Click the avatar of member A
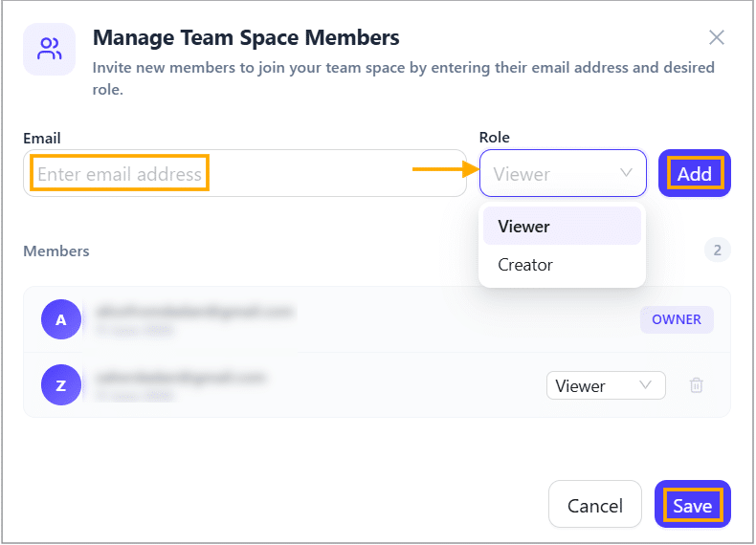Image resolution: width=756 pixels, height=545 pixels. point(60,319)
